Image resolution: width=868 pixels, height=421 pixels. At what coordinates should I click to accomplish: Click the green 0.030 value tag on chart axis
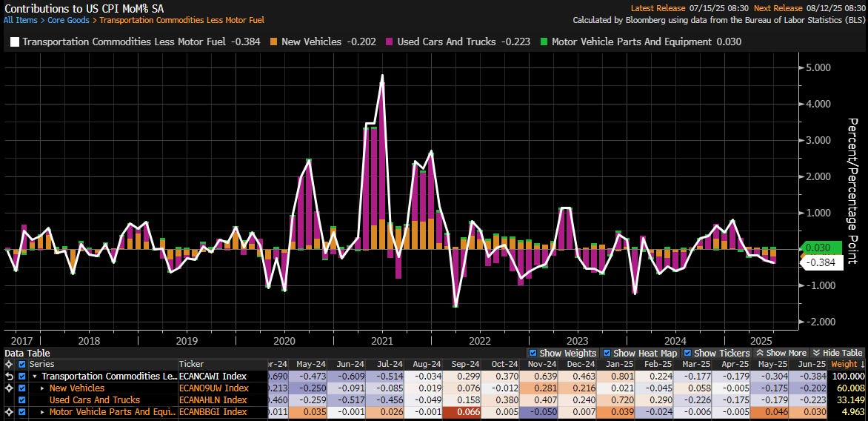(x=821, y=248)
